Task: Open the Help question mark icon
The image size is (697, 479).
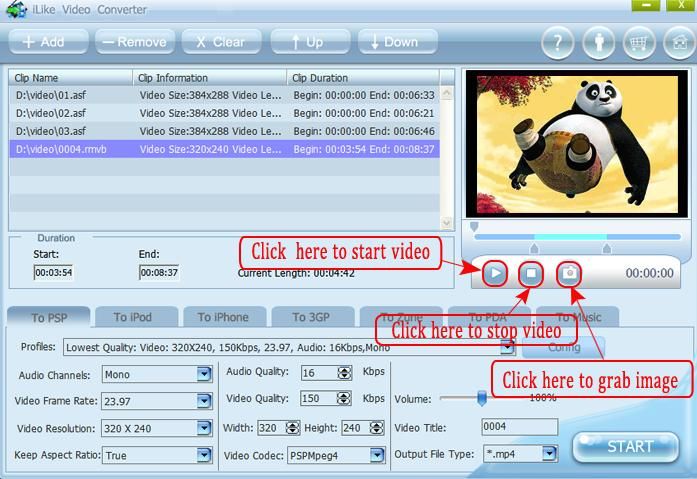Action: (557, 43)
